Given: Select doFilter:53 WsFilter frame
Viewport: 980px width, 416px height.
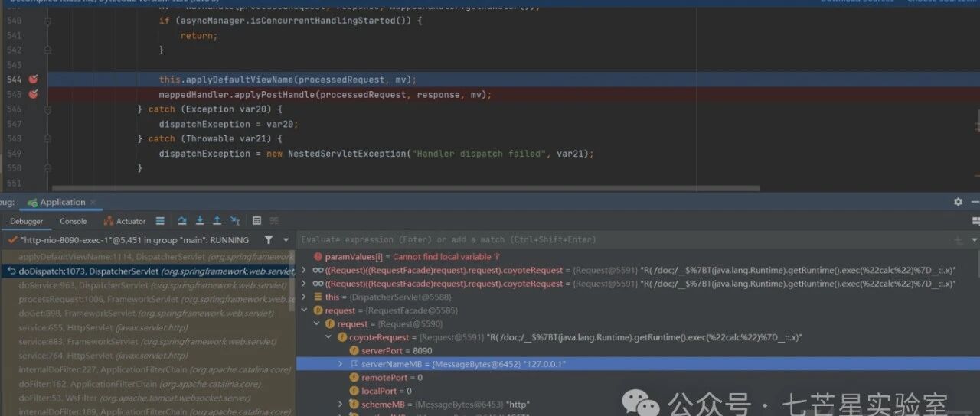Looking at the screenshot, I should click(x=148, y=398).
